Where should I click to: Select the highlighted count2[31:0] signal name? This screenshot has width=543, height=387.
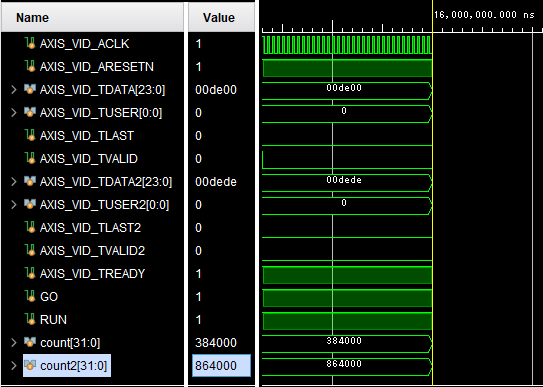pos(73,366)
